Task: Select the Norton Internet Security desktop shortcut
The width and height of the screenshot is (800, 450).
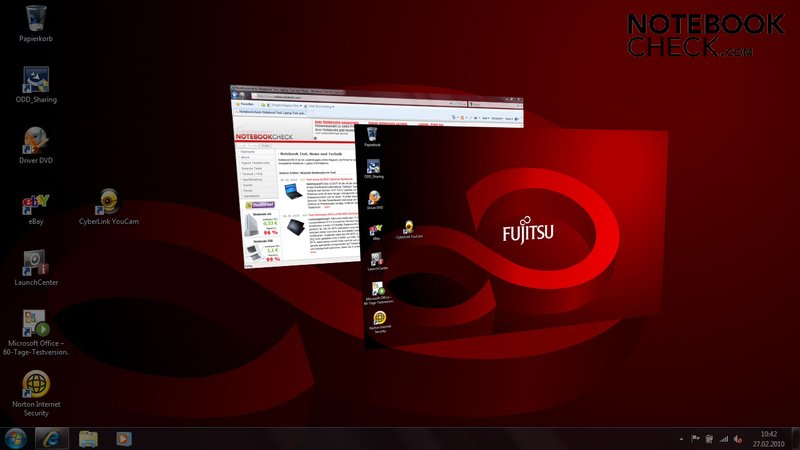Action: (36, 393)
